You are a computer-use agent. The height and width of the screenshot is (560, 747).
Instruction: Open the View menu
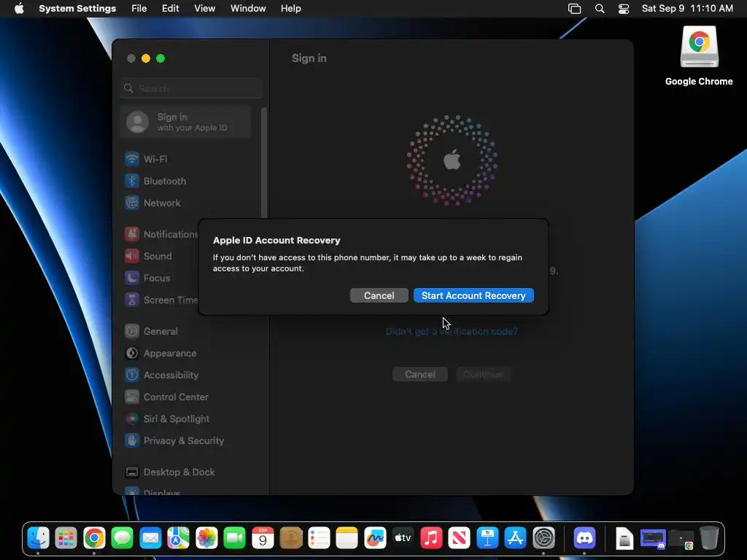[x=204, y=8]
